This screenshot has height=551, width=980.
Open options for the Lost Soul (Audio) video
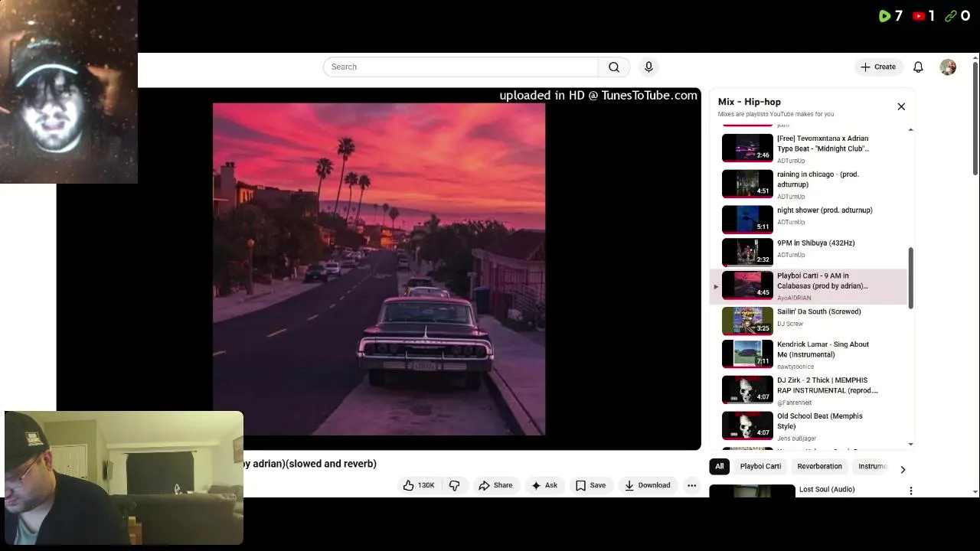click(x=910, y=491)
